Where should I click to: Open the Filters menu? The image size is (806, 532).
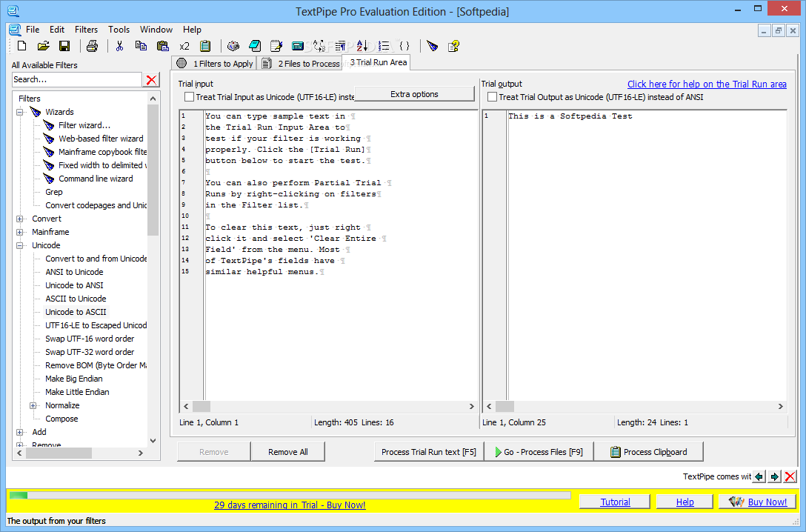86,30
